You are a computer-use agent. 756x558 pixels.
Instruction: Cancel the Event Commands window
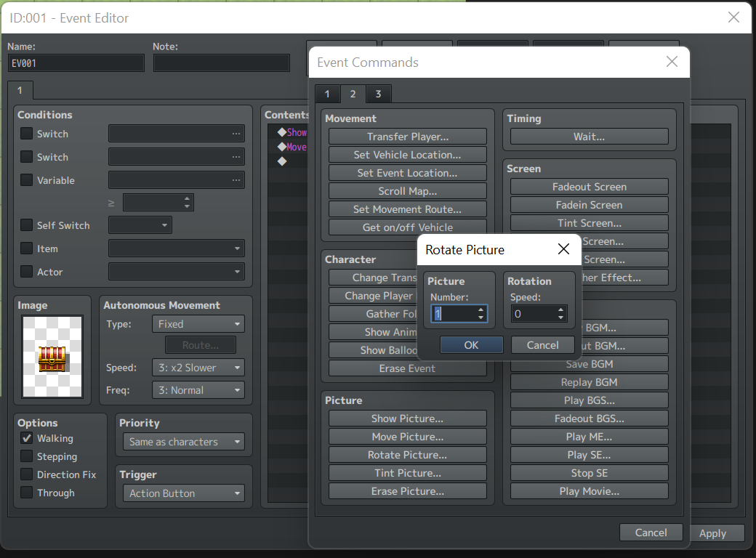[x=651, y=532]
